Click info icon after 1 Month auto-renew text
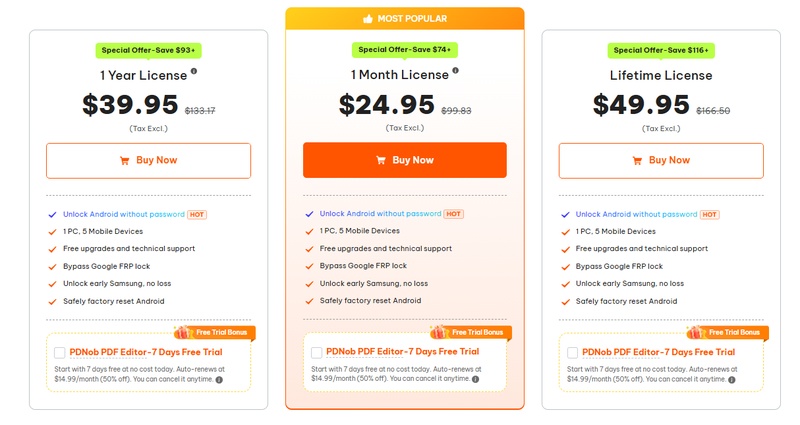The height and width of the screenshot is (425, 800). [475, 379]
